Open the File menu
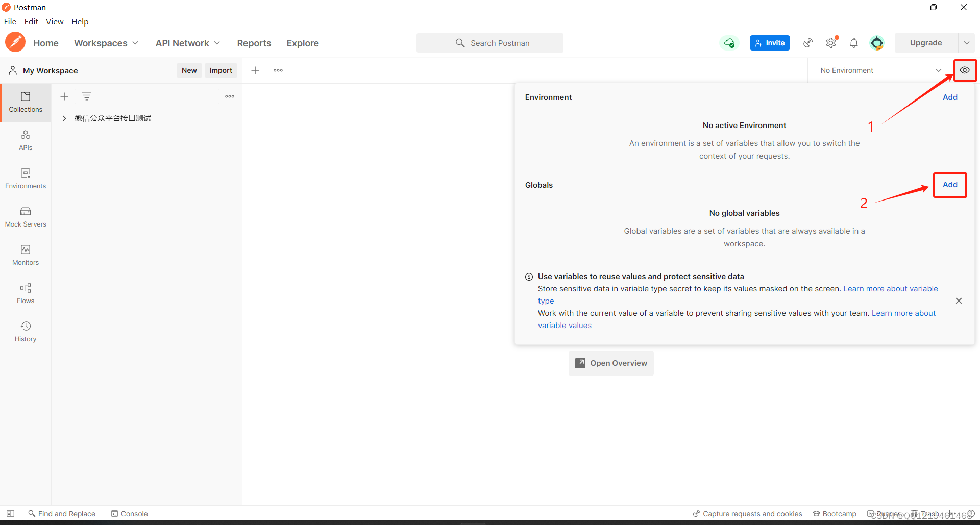The image size is (980, 525). (10, 21)
